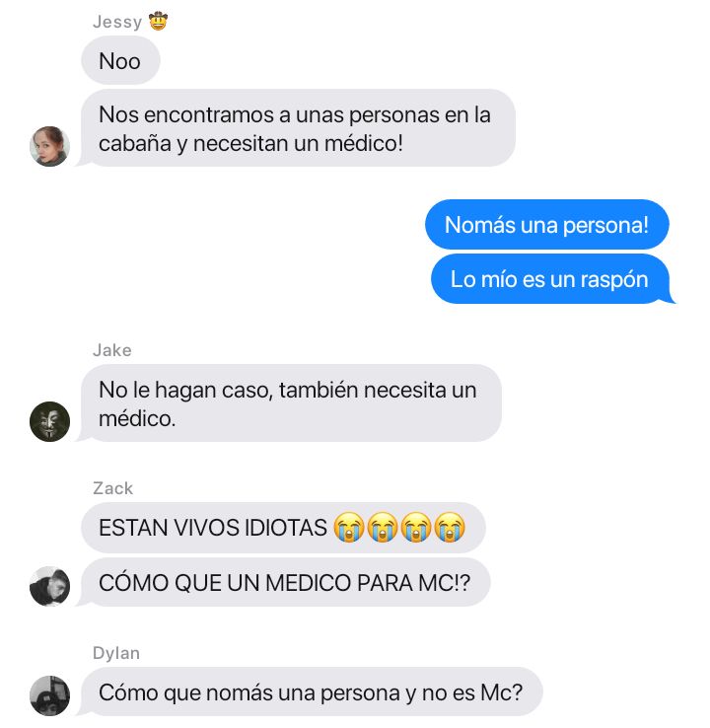Click the second crying emoji in Zack's message
710x728 pixels.
click(383, 528)
